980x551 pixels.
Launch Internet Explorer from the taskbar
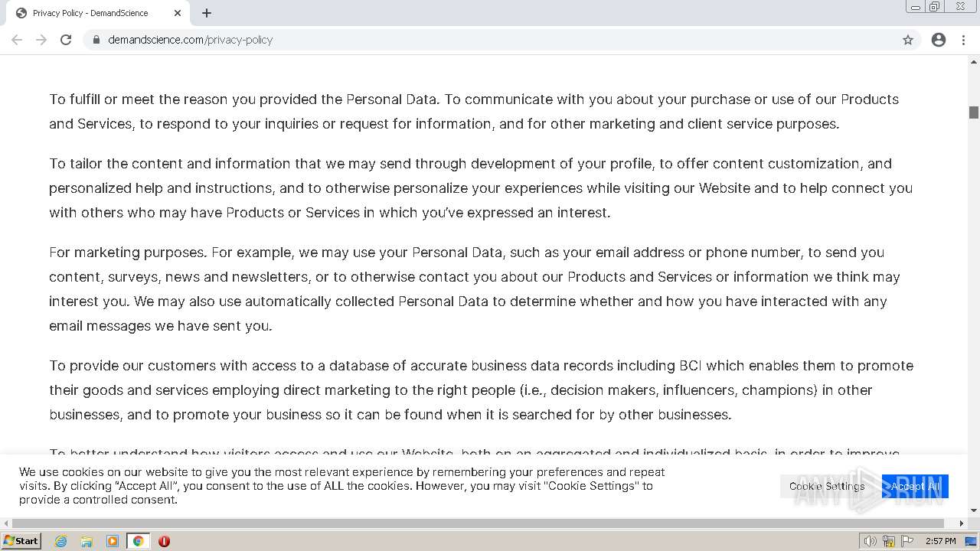coord(61,541)
